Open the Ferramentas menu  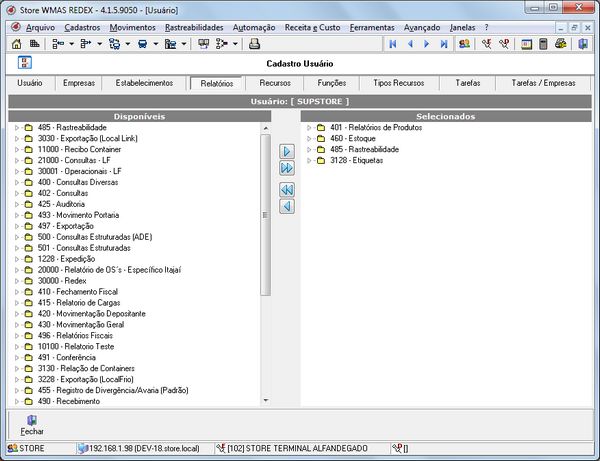[372, 28]
